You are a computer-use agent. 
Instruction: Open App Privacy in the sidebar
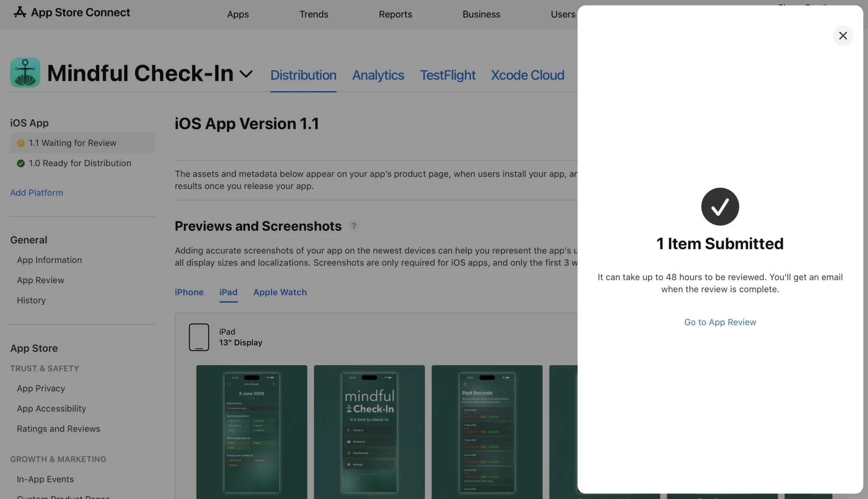(x=41, y=389)
